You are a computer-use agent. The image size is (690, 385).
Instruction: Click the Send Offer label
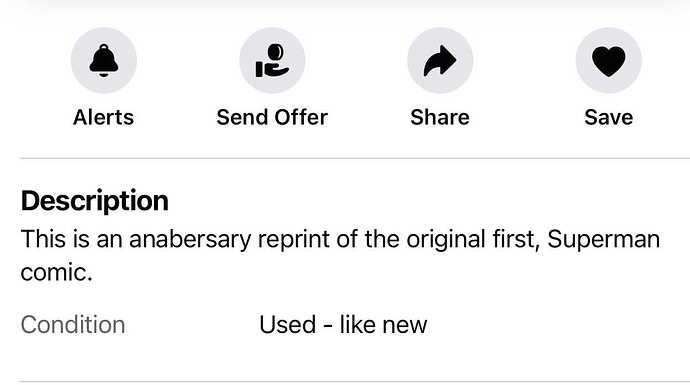(x=272, y=117)
